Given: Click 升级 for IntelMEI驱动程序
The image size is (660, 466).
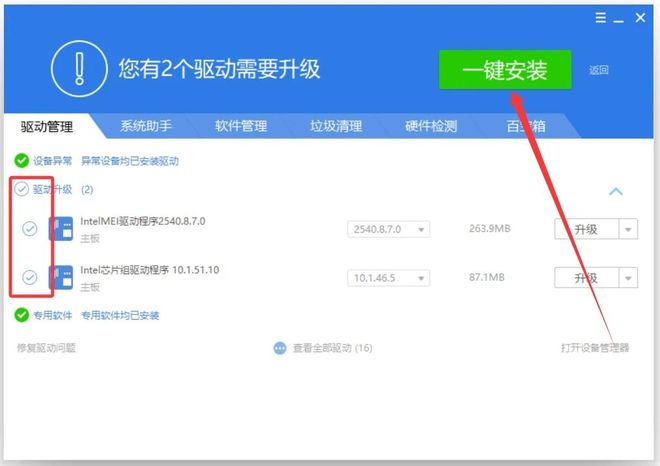Looking at the screenshot, I should [586, 229].
